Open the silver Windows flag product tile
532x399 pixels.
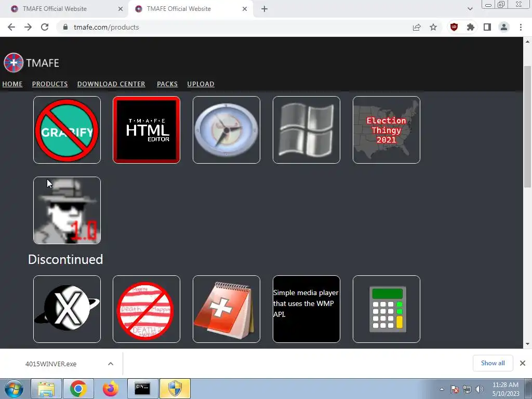(x=307, y=130)
